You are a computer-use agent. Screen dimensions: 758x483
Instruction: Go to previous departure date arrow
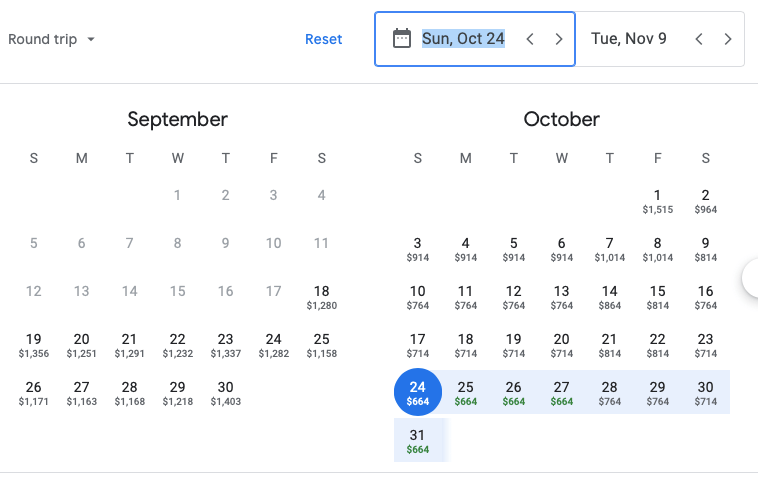[530, 39]
